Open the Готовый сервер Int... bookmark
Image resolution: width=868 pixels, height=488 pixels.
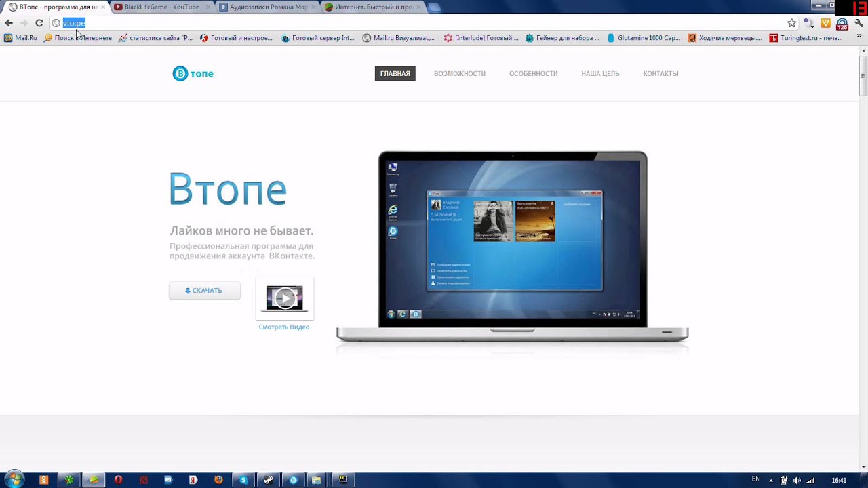(x=317, y=38)
